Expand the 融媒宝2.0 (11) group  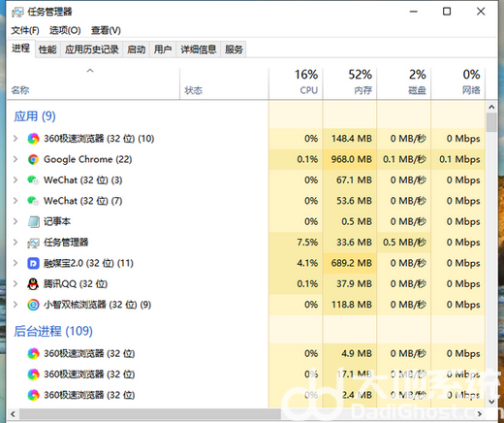[x=16, y=263]
